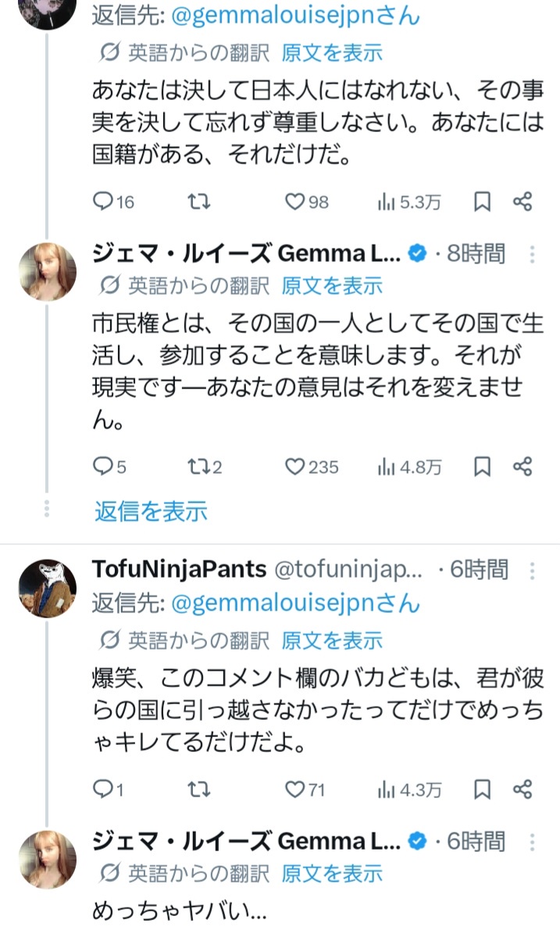The image size is (560, 934).
Task: Like the TofuNinjaPants reply with 71 likes
Action: (x=294, y=789)
